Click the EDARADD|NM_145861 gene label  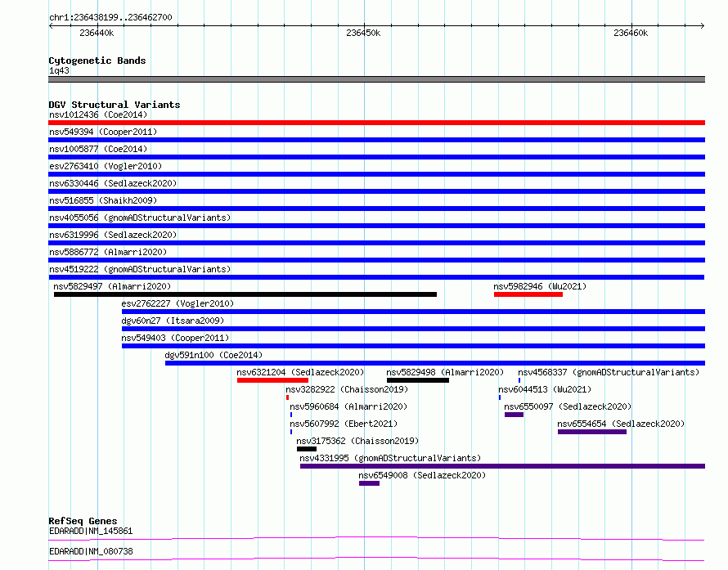(x=91, y=531)
